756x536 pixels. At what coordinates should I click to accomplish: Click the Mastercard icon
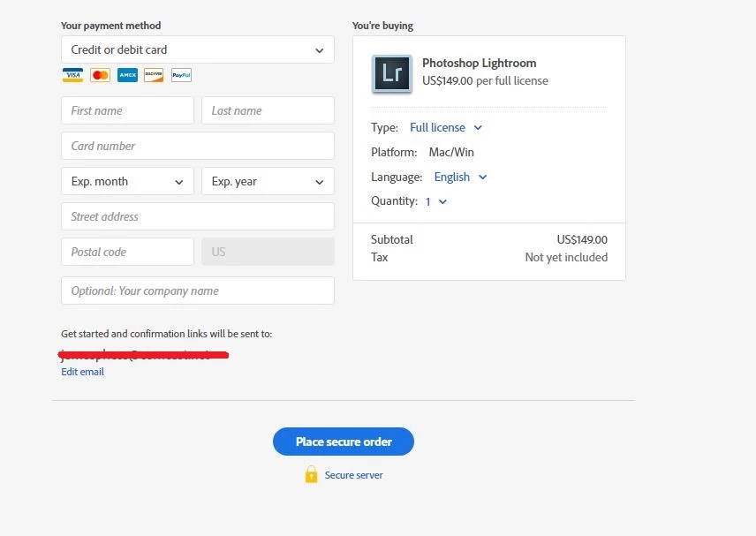[101, 75]
